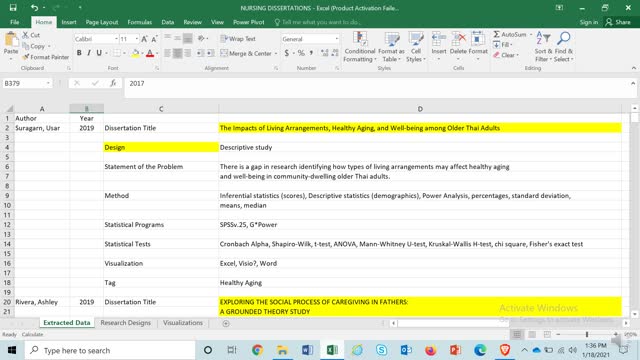The height and width of the screenshot is (360, 640).
Task: Switch to Page Break Preview in the status bar
Action: coord(547,334)
